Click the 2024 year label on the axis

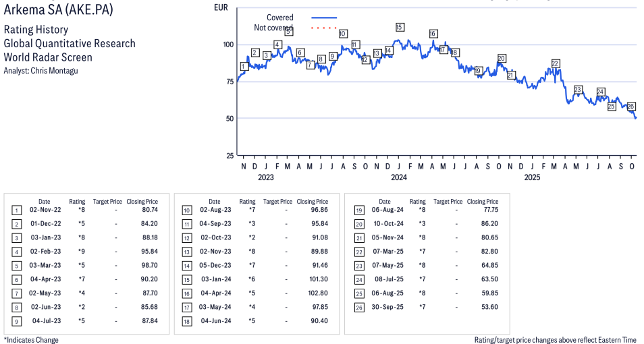pyautogui.click(x=399, y=178)
